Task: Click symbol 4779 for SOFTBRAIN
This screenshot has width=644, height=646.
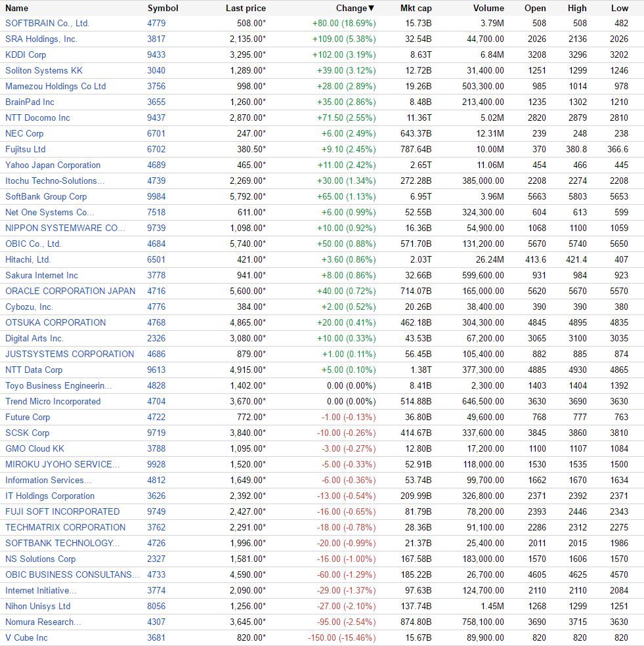Action: tap(156, 24)
